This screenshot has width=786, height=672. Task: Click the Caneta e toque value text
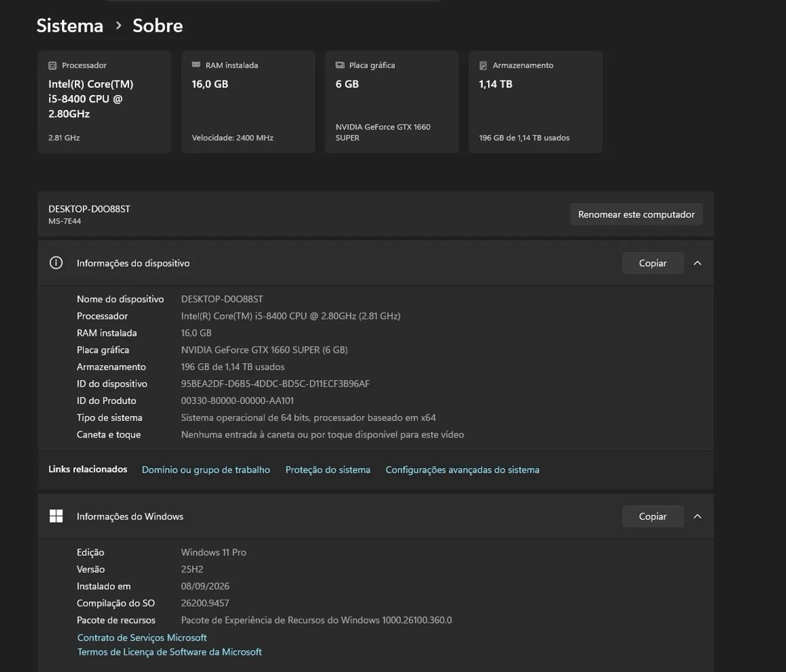click(322, 434)
